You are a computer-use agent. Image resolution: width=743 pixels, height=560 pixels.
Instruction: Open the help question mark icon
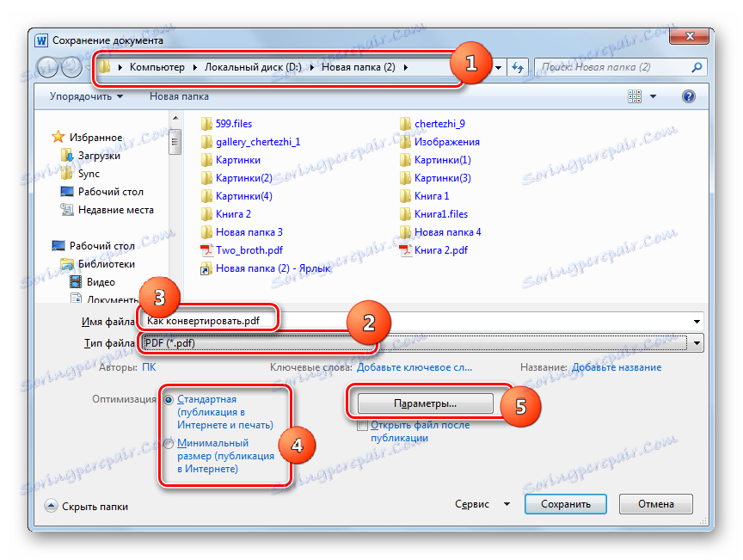click(x=689, y=96)
